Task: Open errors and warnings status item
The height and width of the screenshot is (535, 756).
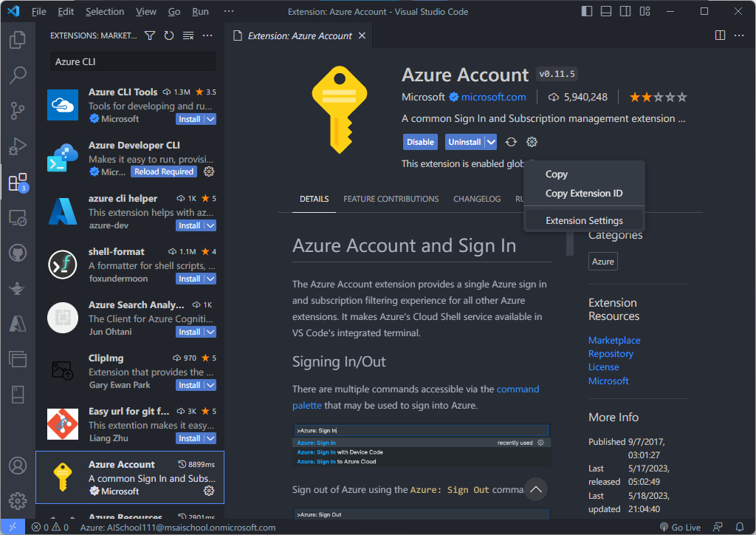Action: pos(50,528)
